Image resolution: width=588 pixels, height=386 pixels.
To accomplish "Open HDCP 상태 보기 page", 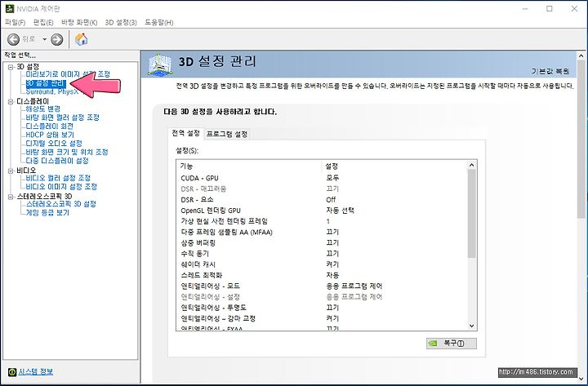I will (x=50, y=135).
